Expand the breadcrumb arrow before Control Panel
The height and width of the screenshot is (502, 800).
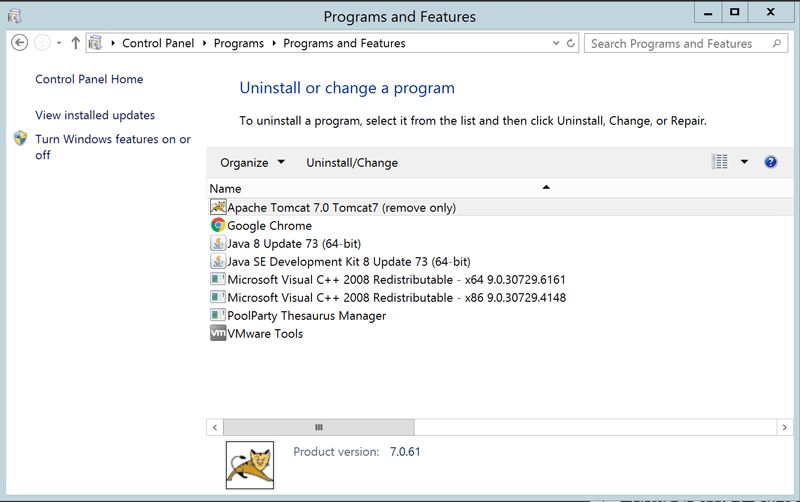tap(113, 43)
